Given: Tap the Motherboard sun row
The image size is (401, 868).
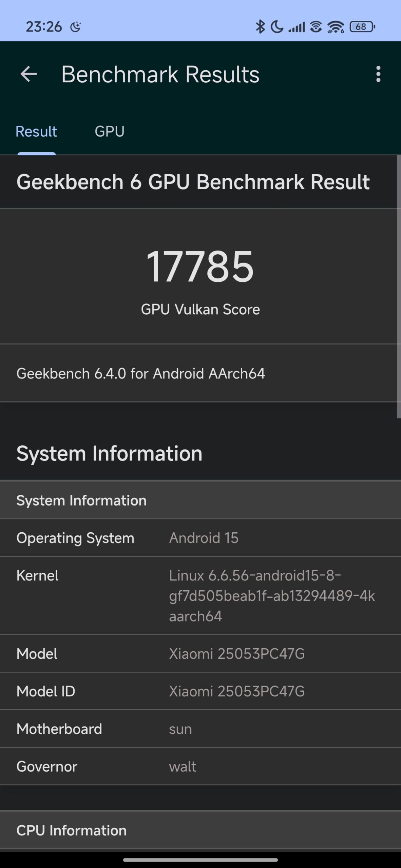Looking at the screenshot, I should coord(200,729).
